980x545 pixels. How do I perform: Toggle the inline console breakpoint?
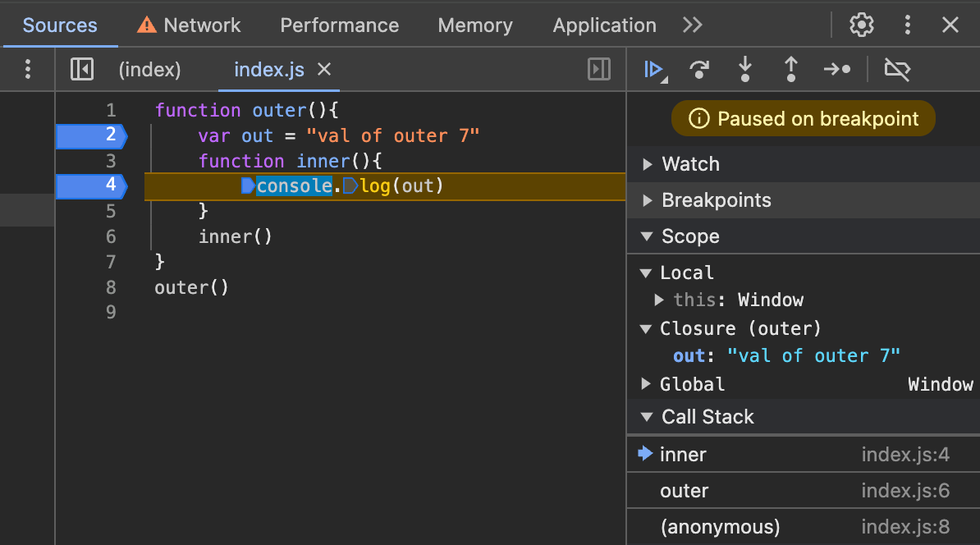[x=247, y=186]
